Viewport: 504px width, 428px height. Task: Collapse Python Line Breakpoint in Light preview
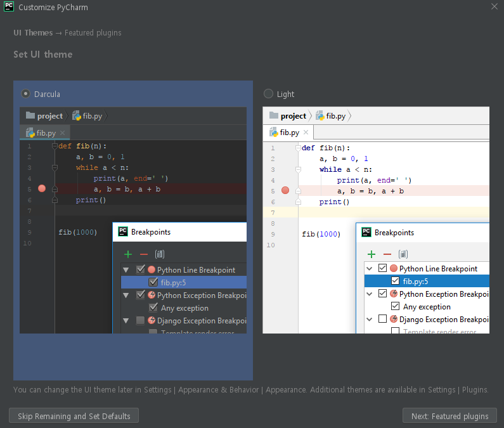370,268
